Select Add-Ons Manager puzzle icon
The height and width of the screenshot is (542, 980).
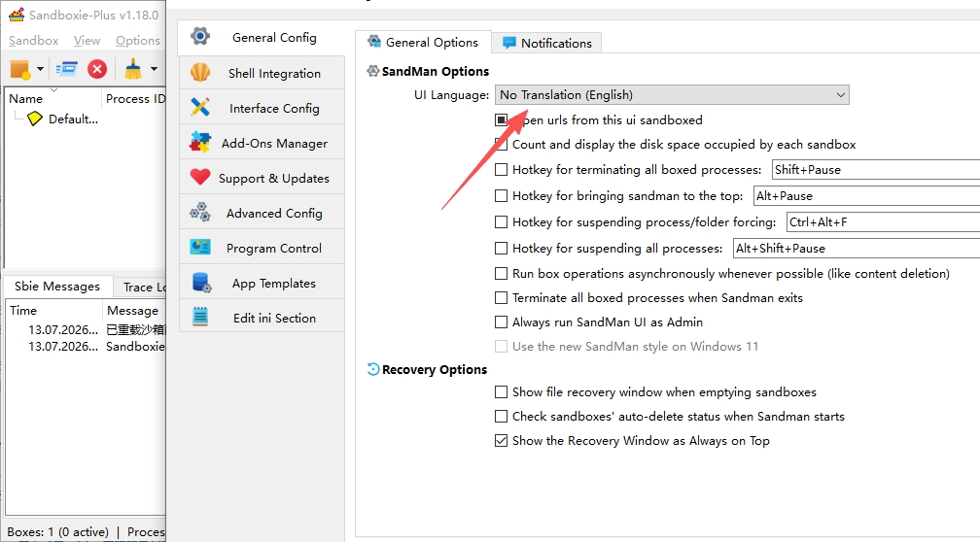click(200, 143)
